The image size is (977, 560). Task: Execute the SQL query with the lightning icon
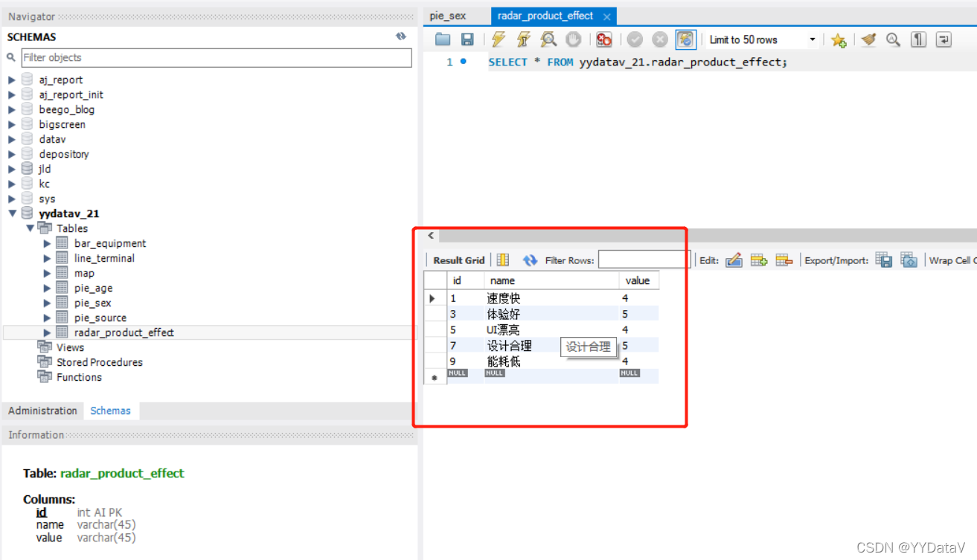coord(498,39)
